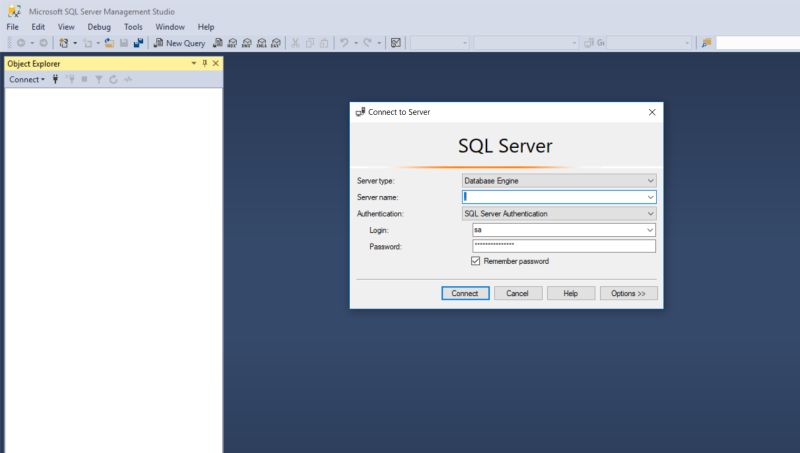Open the Connect dropdown in Object Explorer
Image resolution: width=800 pixels, height=453 pixels.
tap(27, 79)
